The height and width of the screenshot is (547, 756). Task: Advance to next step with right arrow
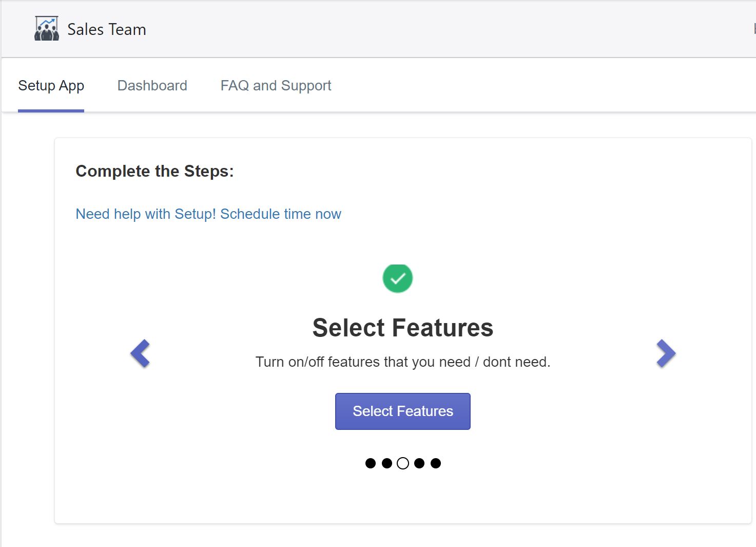click(666, 353)
